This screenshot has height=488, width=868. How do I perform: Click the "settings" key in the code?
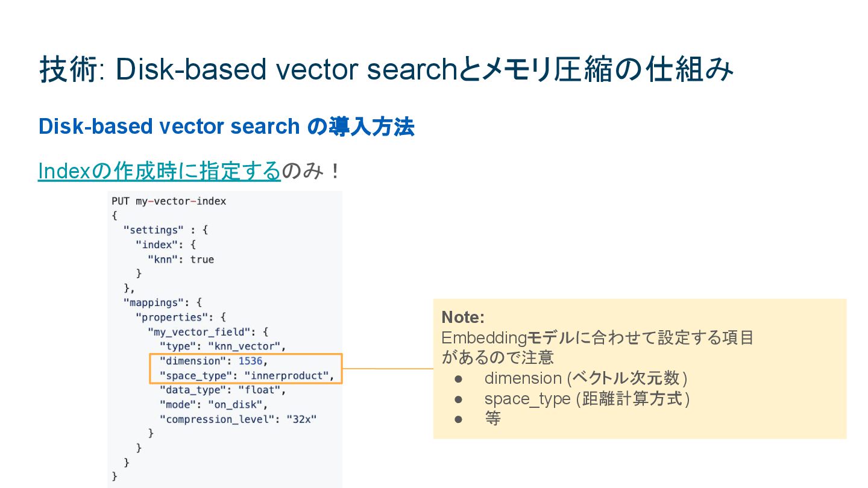pyautogui.click(x=153, y=230)
